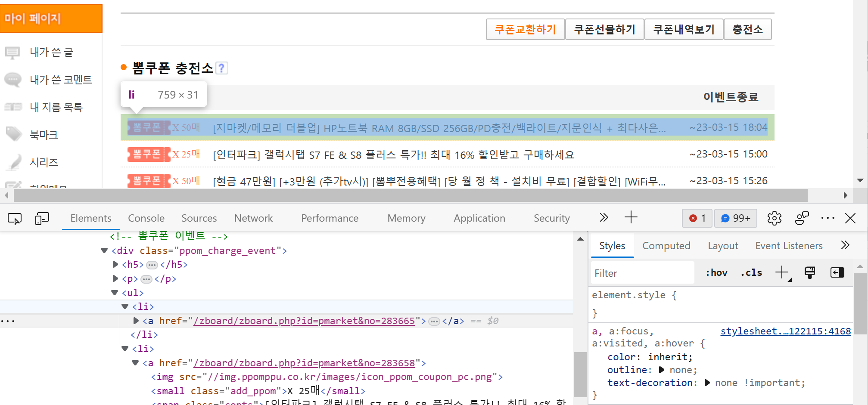Open the feedback/experiments people icon

[802, 218]
